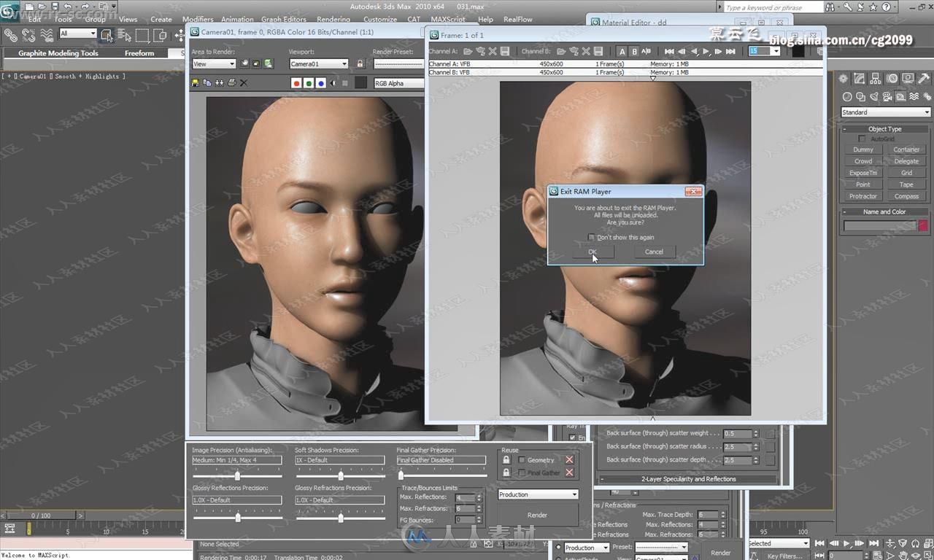Viewport: 934px width, 560px height.
Task: Print image in rendered frame window
Action: coord(231,83)
